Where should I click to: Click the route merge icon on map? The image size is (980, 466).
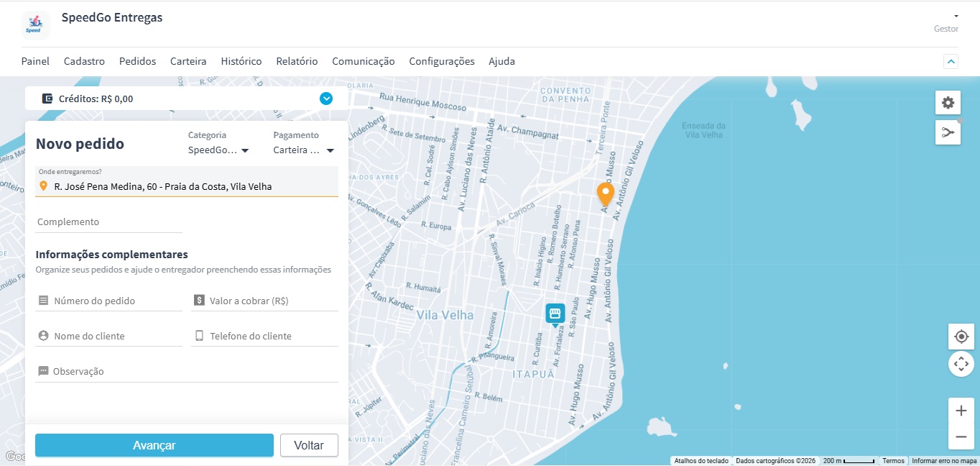(x=948, y=132)
